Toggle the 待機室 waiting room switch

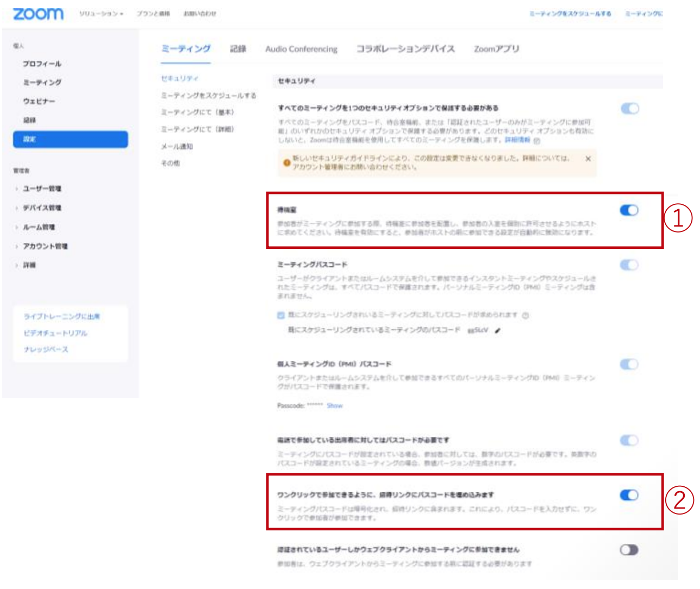[x=629, y=210]
